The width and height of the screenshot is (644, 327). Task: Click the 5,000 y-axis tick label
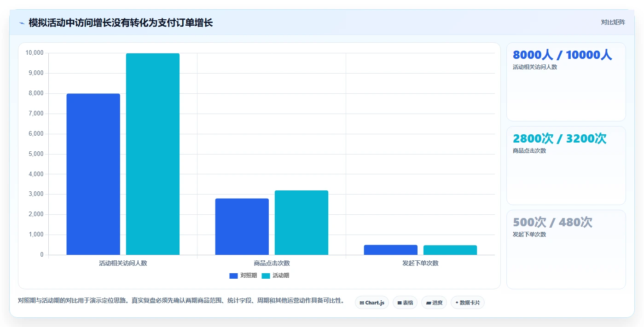[x=36, y=154]
